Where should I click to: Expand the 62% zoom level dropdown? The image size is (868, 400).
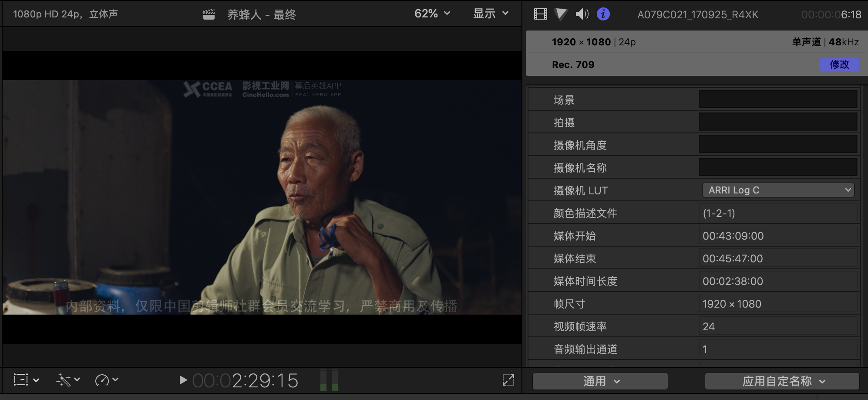coord(432,14)
